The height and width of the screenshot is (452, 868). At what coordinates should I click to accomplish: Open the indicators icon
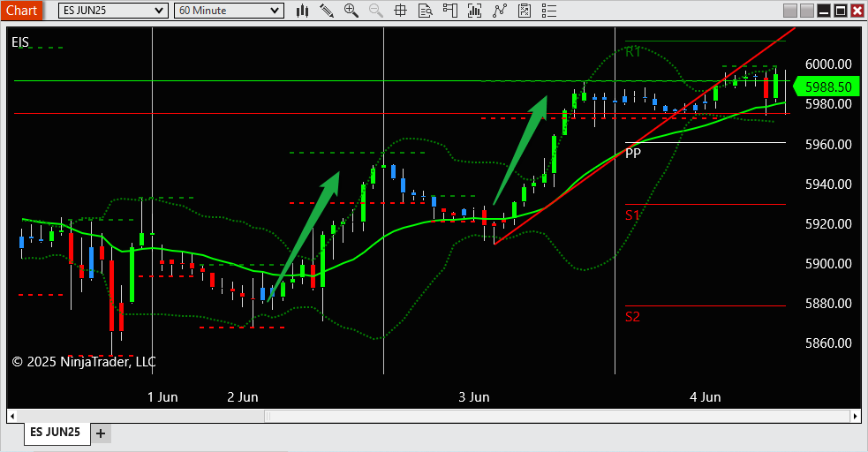click(499, 11)
